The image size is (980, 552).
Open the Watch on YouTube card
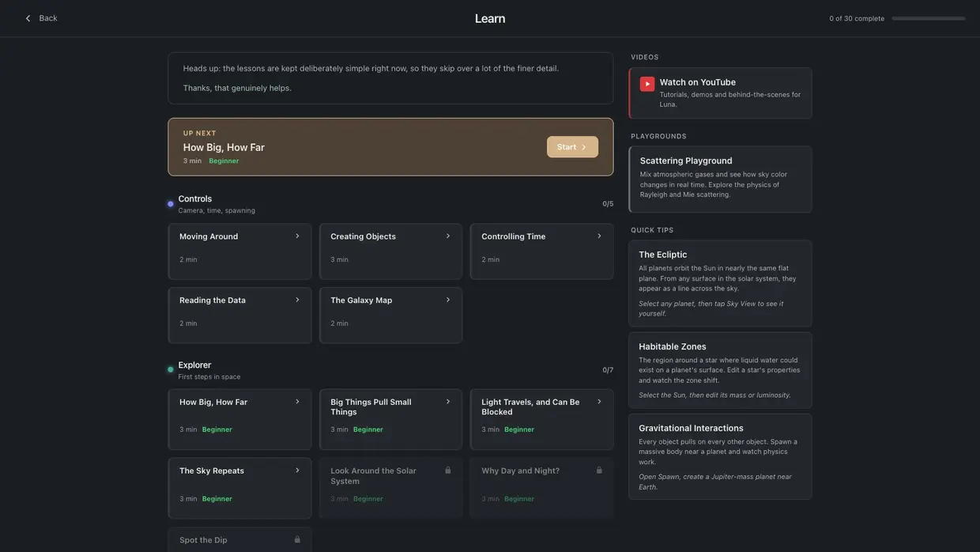click(x=721, y=93)
